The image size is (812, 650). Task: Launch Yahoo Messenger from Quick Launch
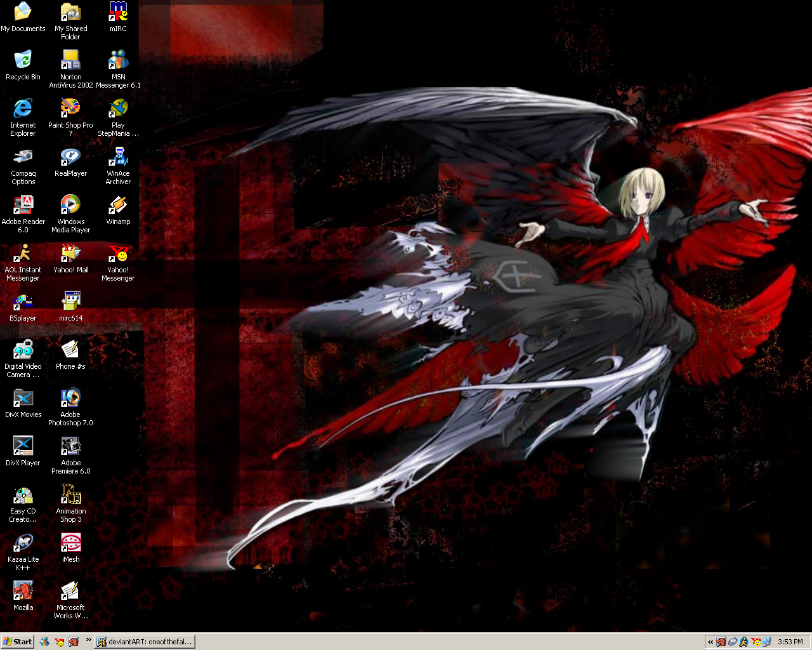point(59,642)
